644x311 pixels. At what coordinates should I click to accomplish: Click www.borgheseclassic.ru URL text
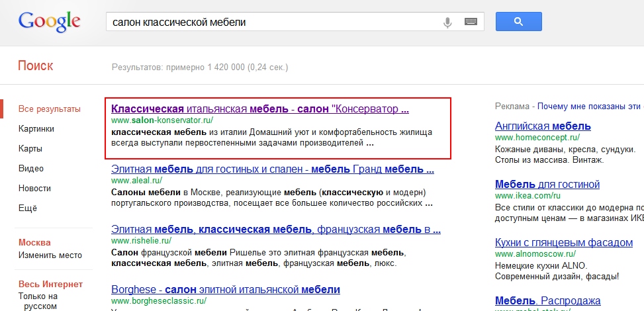tap(159, 300)
